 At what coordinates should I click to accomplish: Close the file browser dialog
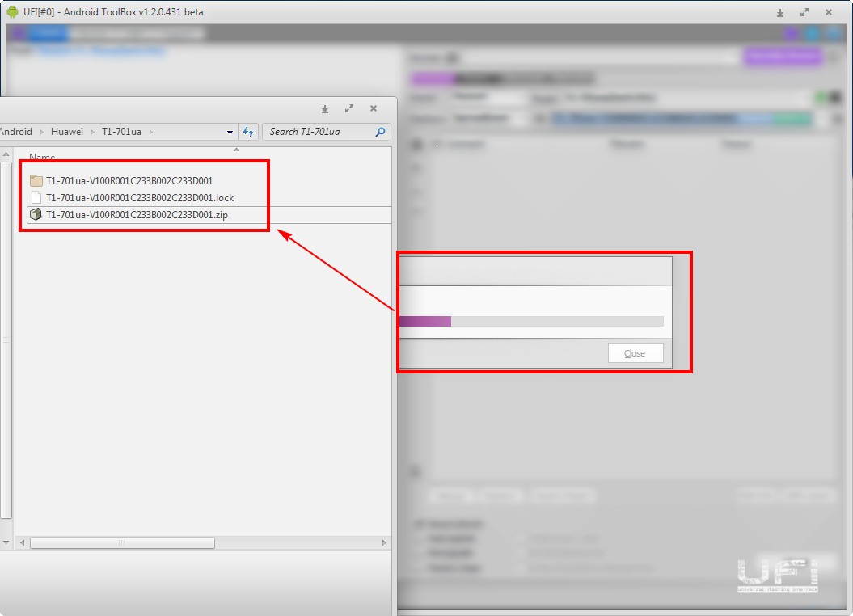(374, 108)
